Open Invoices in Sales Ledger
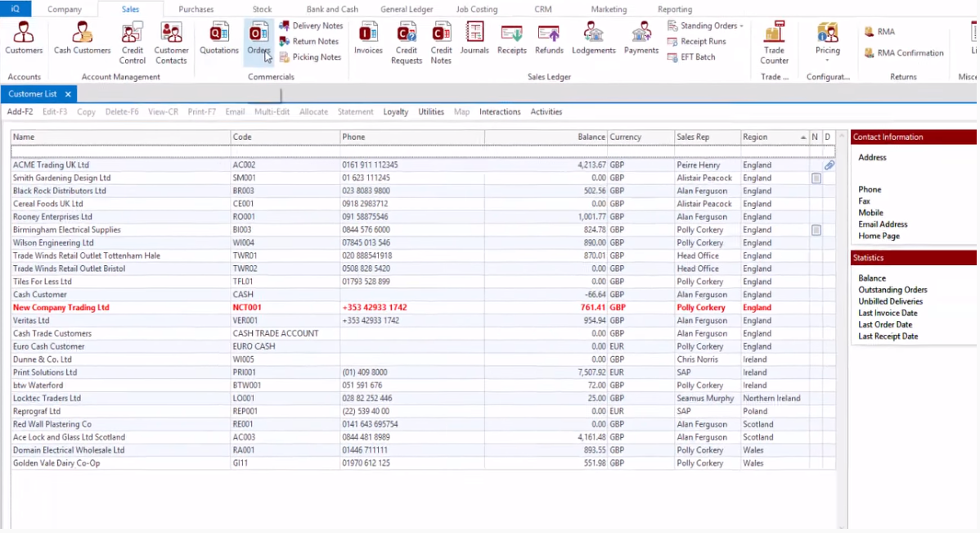Viewport: 980px width, 533px height. [368, 38]
